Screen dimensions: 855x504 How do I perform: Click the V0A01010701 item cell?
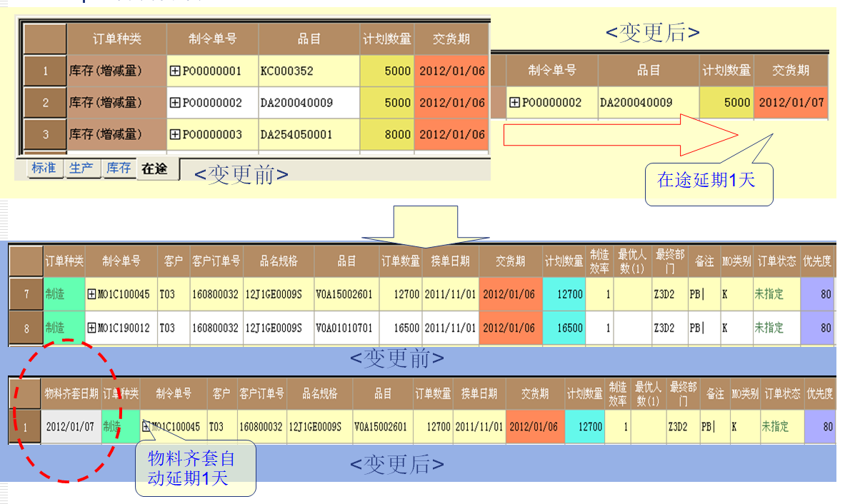346,328
